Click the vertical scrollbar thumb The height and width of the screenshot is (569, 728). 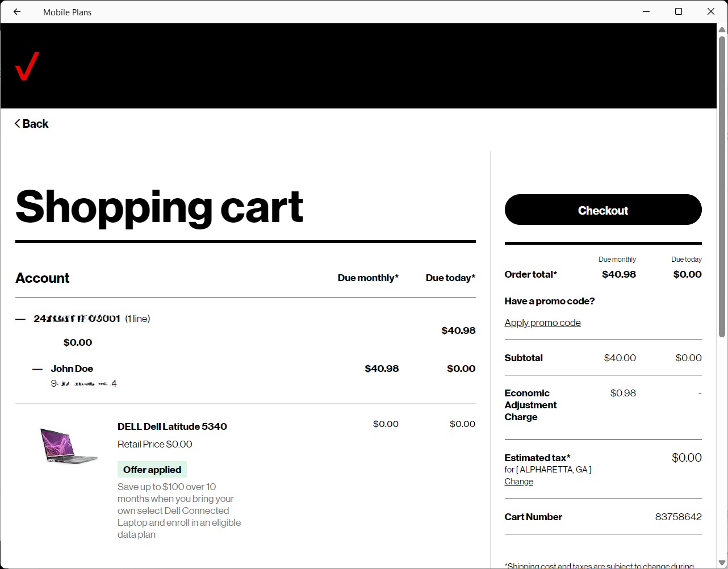click(722, 187)
